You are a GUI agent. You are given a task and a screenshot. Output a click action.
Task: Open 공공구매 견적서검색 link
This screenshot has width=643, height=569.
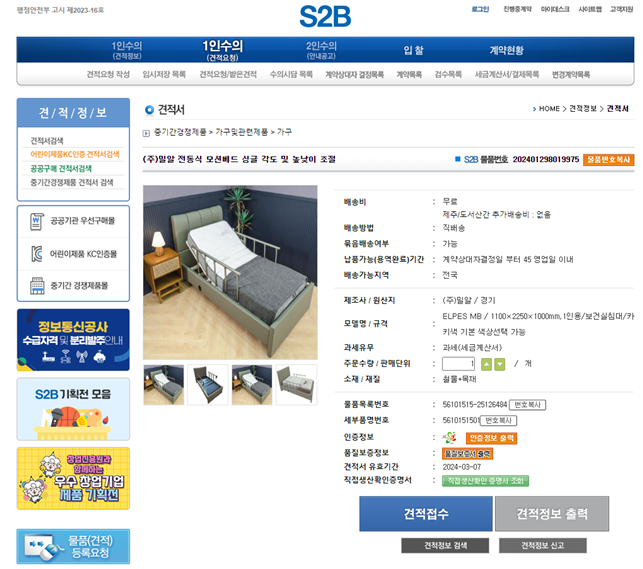pyautogui.click(x=61, y=168)
